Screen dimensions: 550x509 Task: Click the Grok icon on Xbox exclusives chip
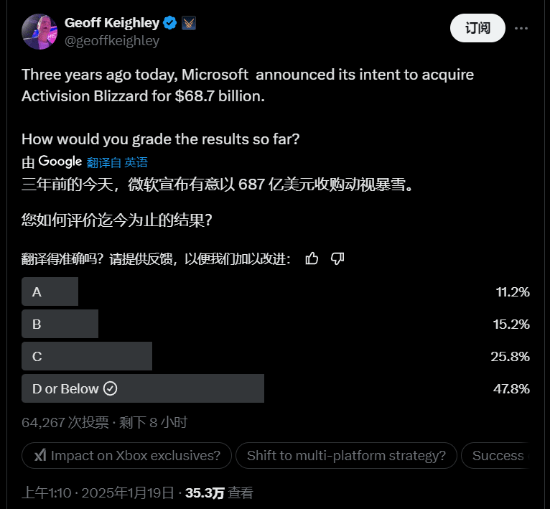point(40,455)
